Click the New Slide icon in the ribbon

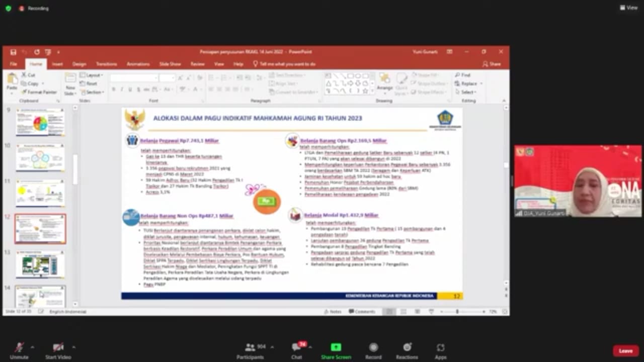70,80
